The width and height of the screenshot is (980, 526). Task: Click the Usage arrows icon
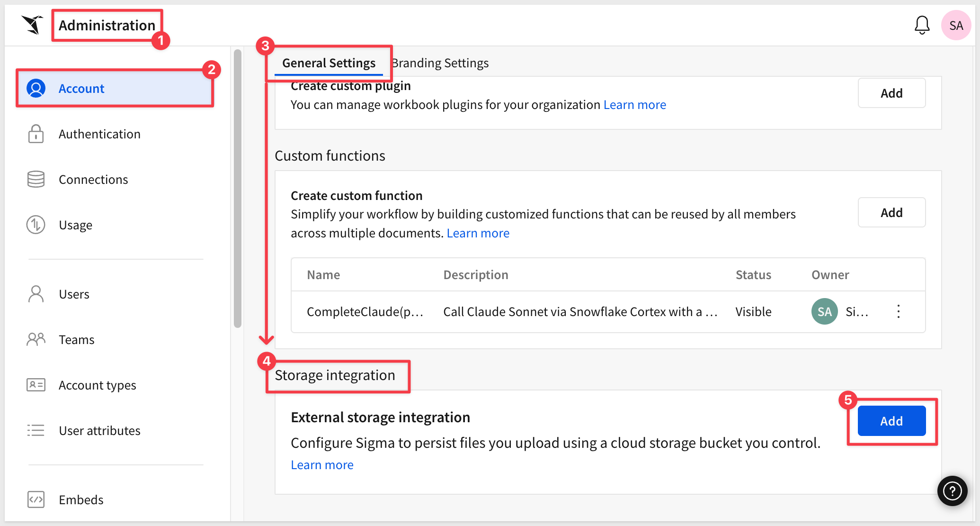pyautogui.click(x=36, y=225)
